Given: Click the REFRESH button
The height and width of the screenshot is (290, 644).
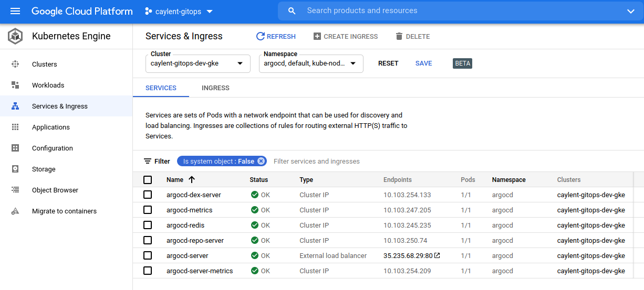Looking at the screenshot, I should (x=276, y=36).
